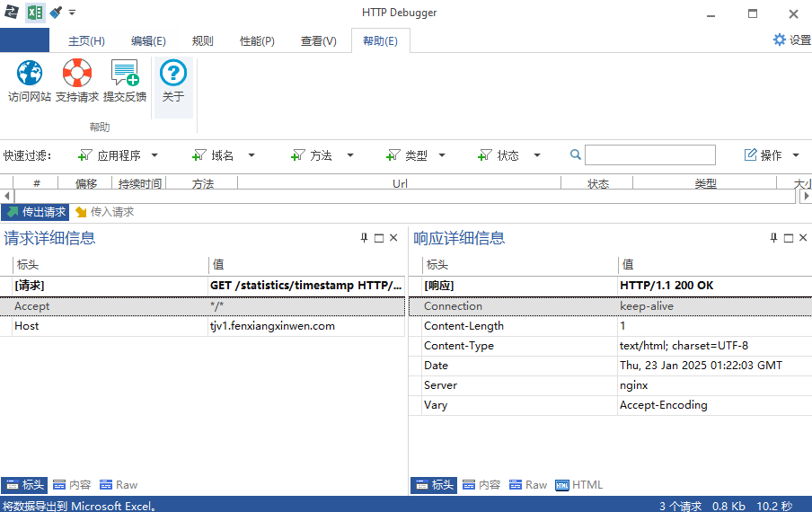The width and height of the screenshot is (812, 512).
Task: Select the Date response header row
Action: [x=611, y=366]
